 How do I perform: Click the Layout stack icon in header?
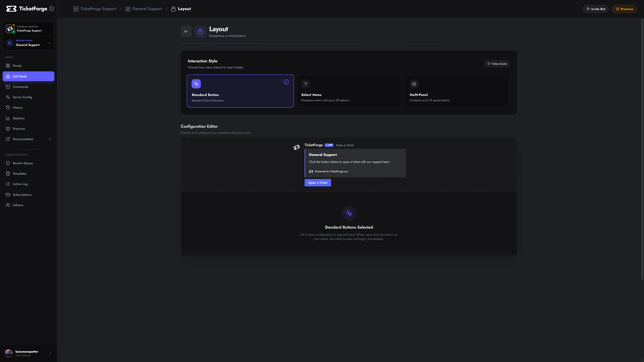tap(200, 32)
